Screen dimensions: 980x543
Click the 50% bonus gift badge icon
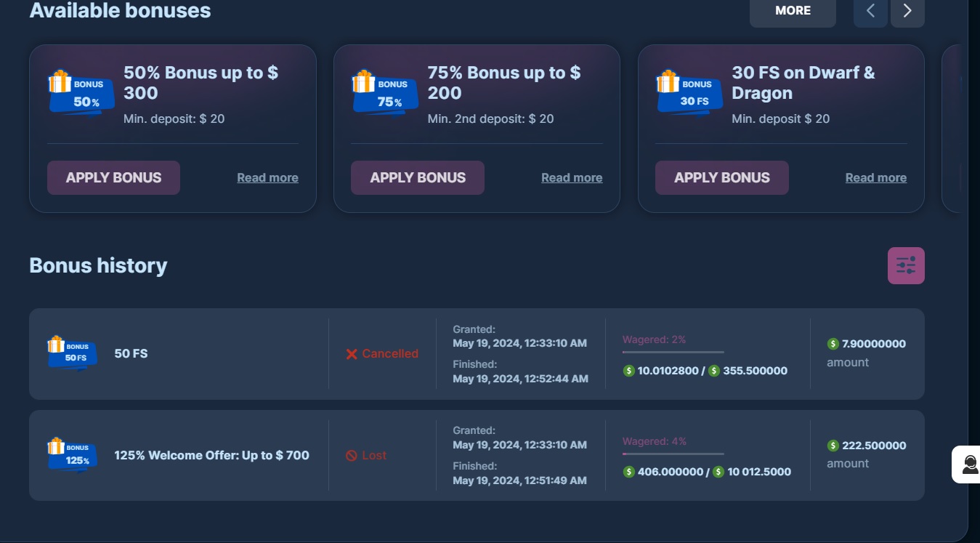click(x=79, y=92)
